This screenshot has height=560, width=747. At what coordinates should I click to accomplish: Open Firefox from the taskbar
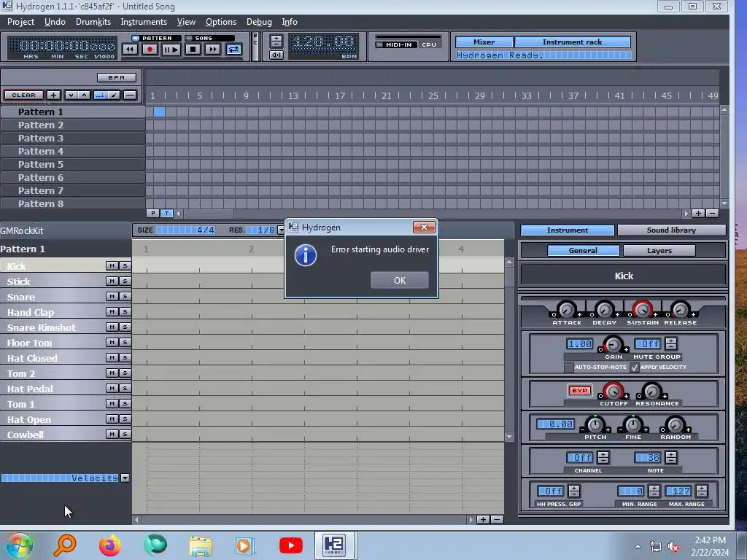[x=110, y=545]
